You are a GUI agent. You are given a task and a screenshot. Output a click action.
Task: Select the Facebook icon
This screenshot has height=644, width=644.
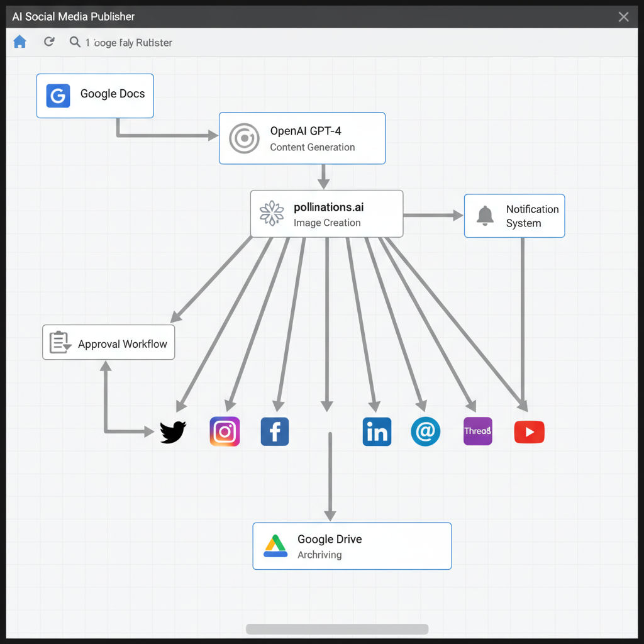pos(275,431)
